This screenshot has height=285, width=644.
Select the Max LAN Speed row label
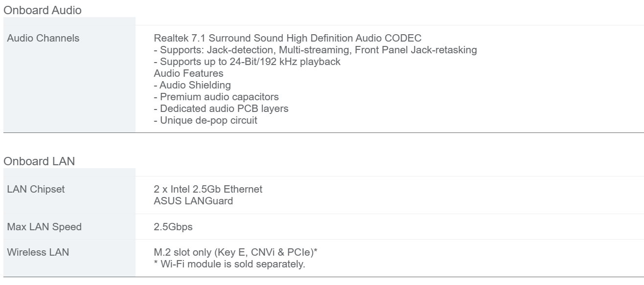[x=45, y=227]
